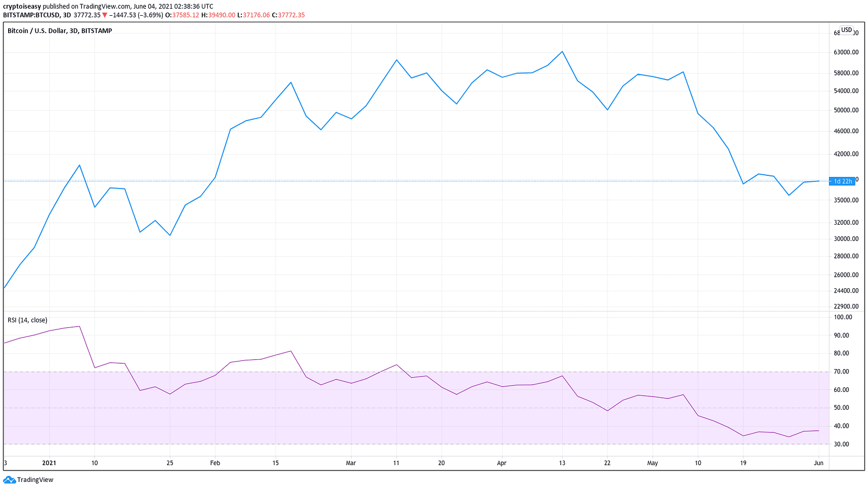Click the '80.00' RSI axis label
Viewport: 868px width, 489px height.
point(841,353)
